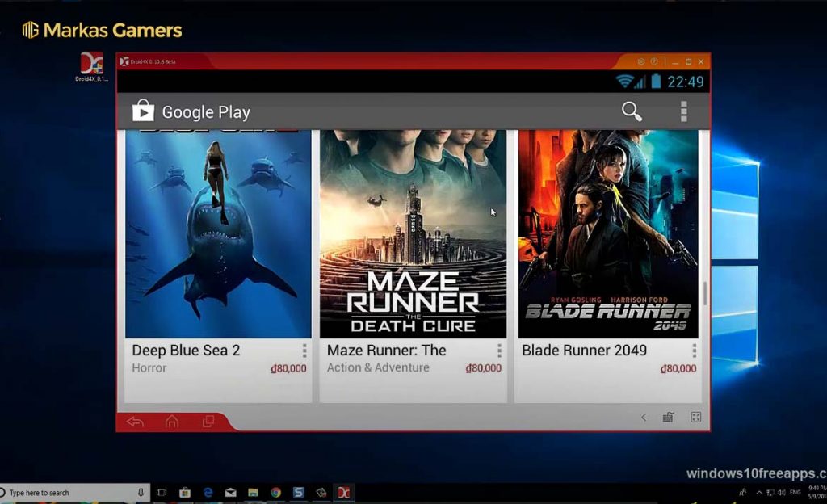Open options menu for Blade Runner 2049
827x504 pixels.
694,351
